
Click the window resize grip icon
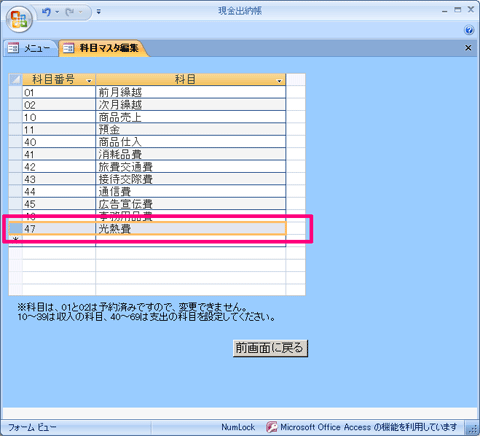[x=473, y=429]
